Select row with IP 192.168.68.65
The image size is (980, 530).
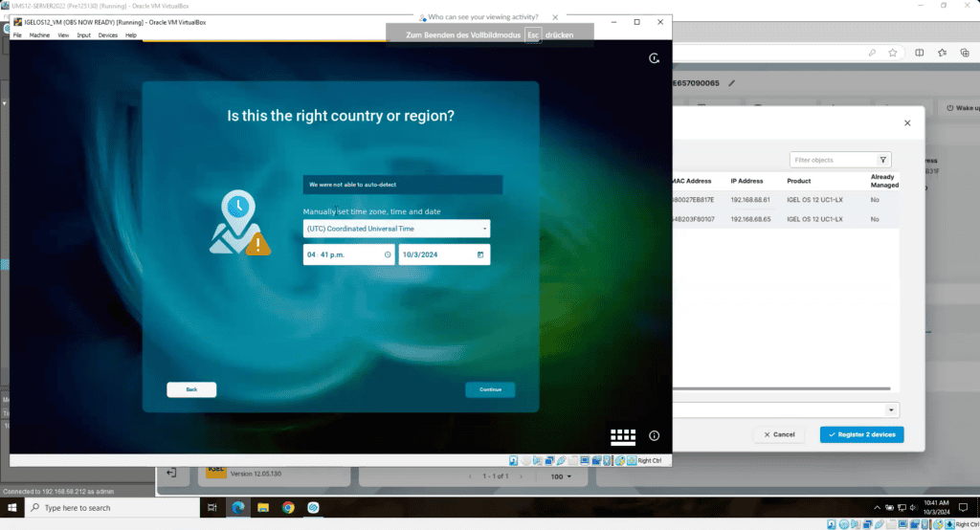point(786,219)
